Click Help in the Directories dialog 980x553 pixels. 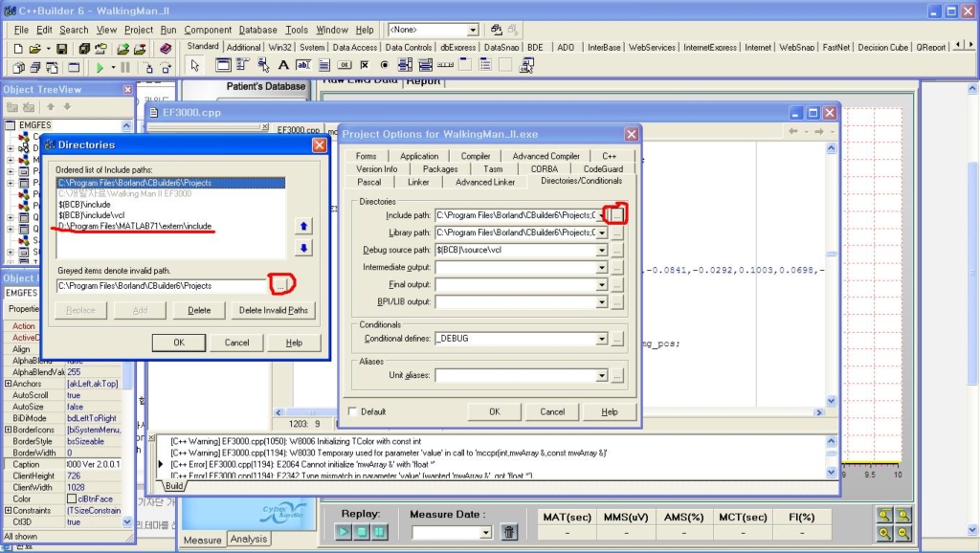tap(294, 343)
